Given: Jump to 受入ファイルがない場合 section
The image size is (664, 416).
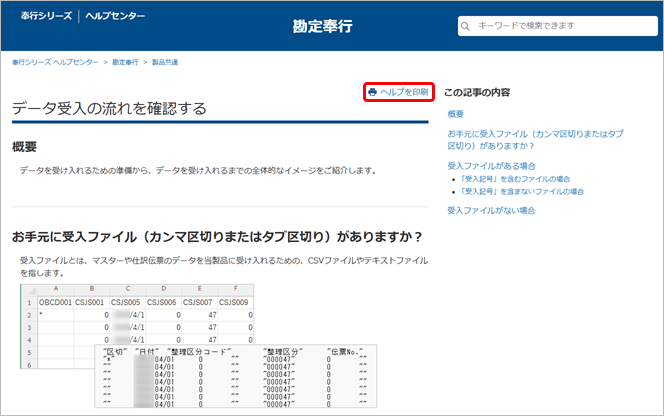Looking at the screenshot, I should (x=491, y=211).
